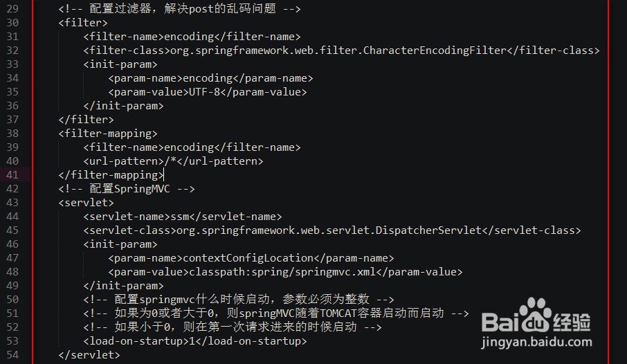
Task: Click the closing servlet tag on line 54
Action: click(89, 355)
